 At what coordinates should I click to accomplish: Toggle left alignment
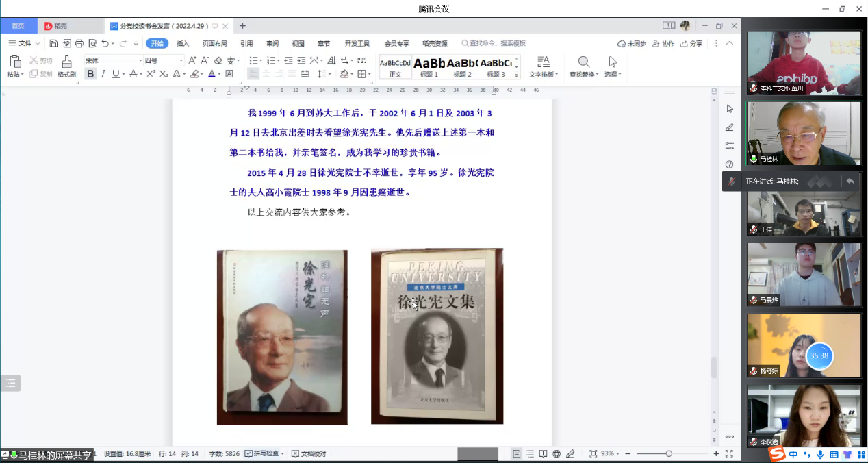[253, 74]
